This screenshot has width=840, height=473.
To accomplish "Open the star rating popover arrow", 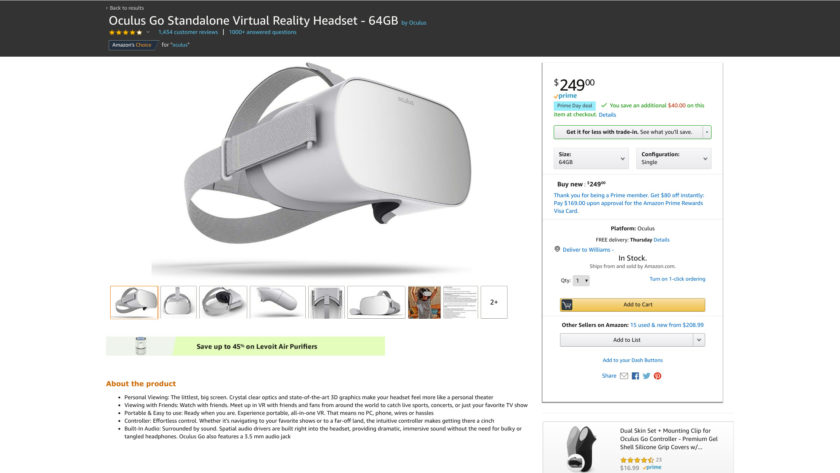I will pos(148,32).
